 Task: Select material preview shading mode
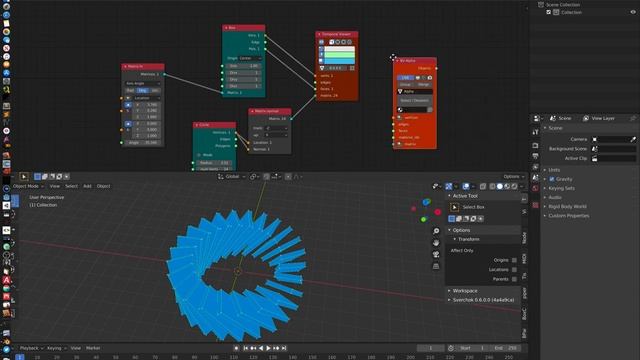tap(507, 187)
